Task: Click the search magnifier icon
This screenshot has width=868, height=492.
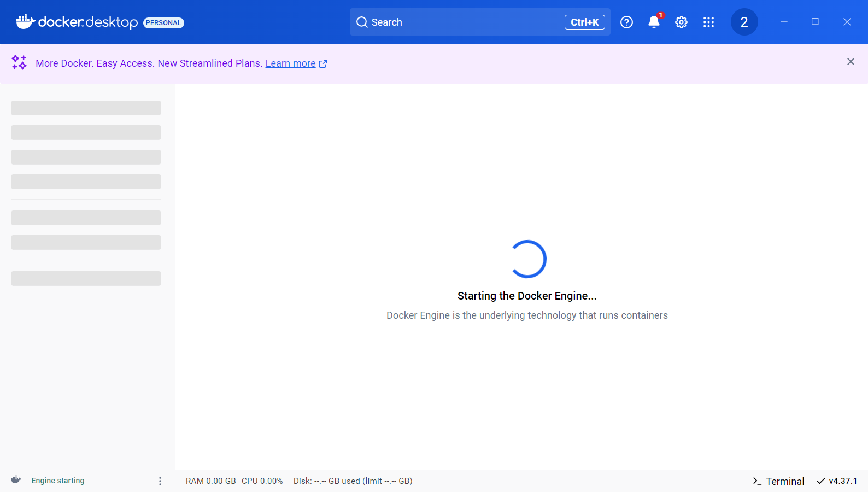Action: [362, 22]
